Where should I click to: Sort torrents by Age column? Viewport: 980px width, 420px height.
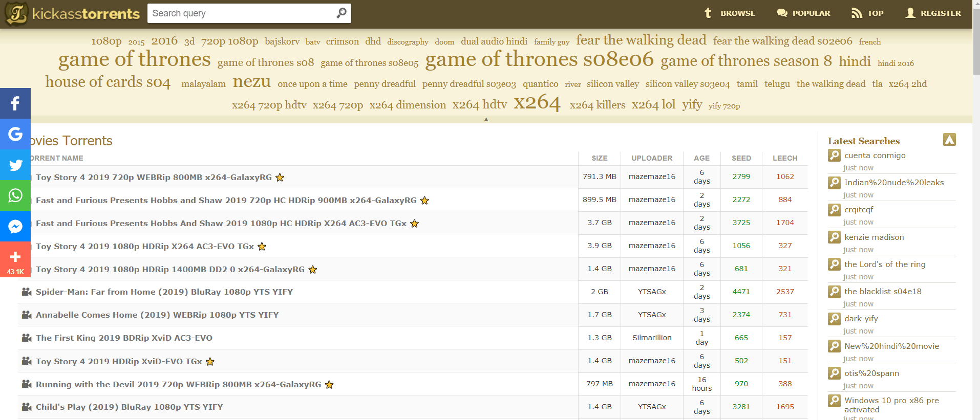coord(701,158)
